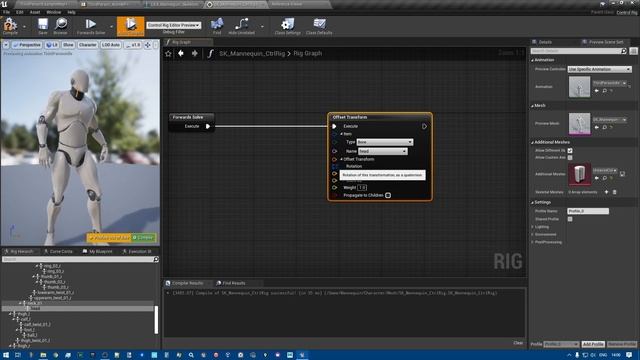
Task: Navigate back in the graph history
Action: click(x=181, y=53)
